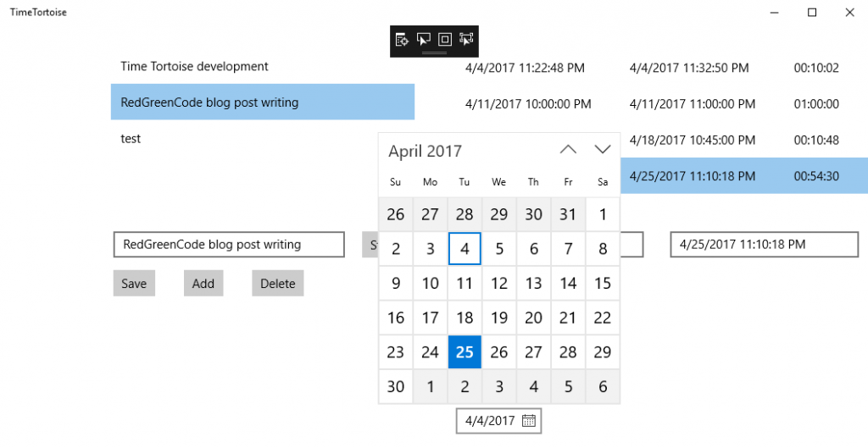Image resolution: width=868 pixels, height=448 pixels.
Task: Select Time Tortoise development activity
Action: 195,67
